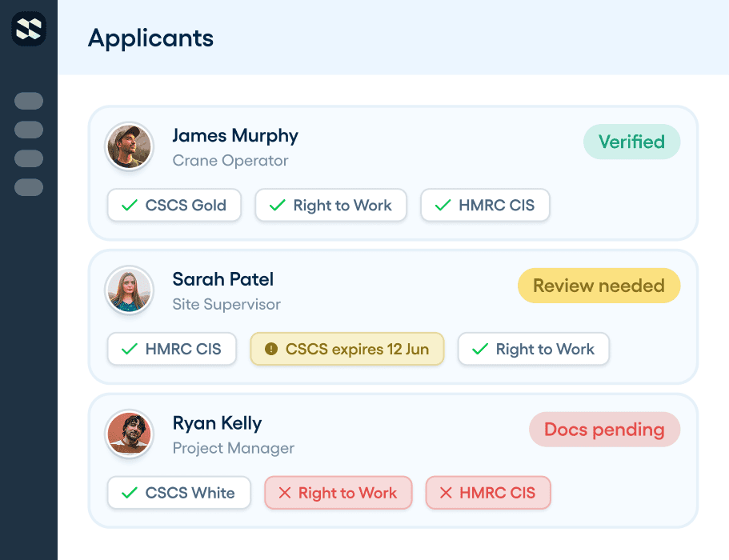This screenshot has width=729, height=560.
Task: Select Sarah Patel's HMRC CIS chip
Action: point(171,349)
